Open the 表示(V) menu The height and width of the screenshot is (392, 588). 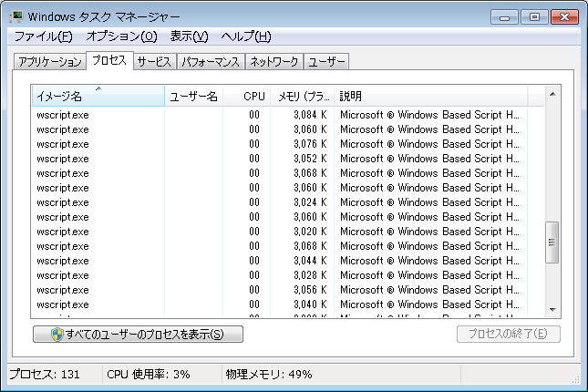pos(189,36)
